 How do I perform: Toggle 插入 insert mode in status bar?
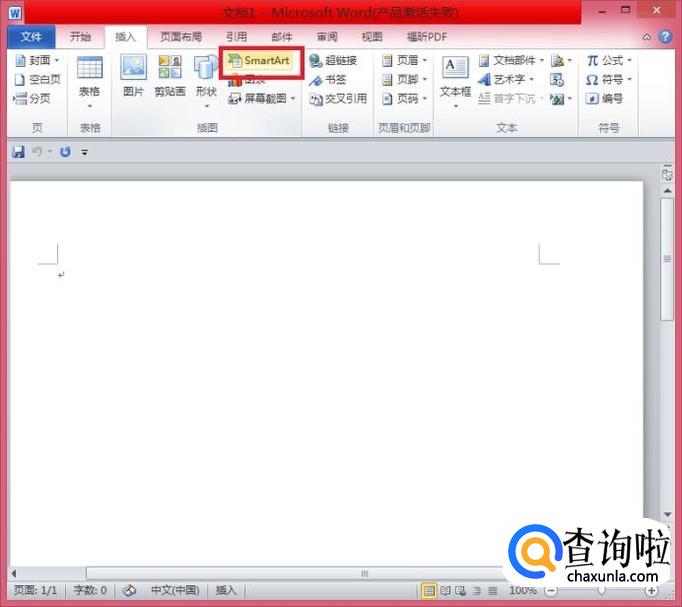(226, 590)
